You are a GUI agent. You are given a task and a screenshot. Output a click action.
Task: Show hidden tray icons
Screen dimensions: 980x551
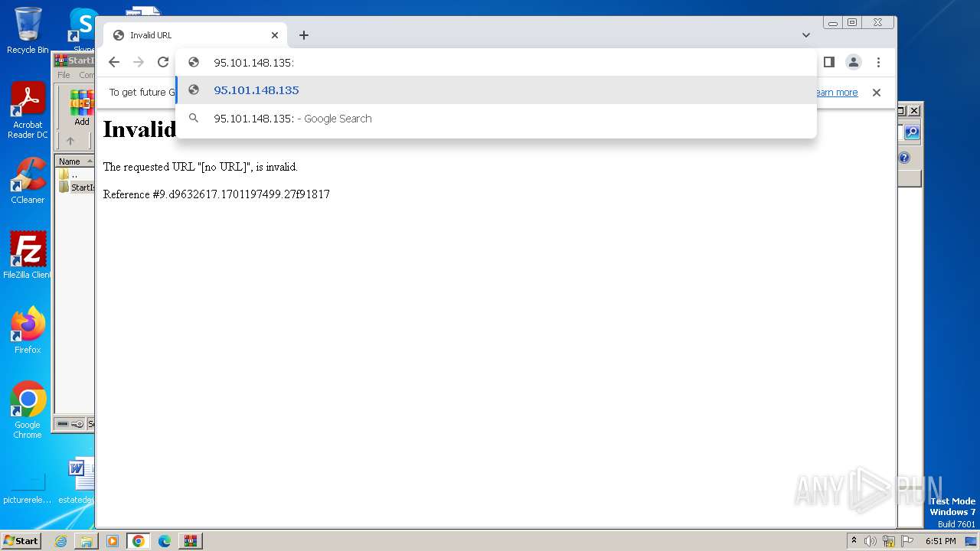[854, 541]
